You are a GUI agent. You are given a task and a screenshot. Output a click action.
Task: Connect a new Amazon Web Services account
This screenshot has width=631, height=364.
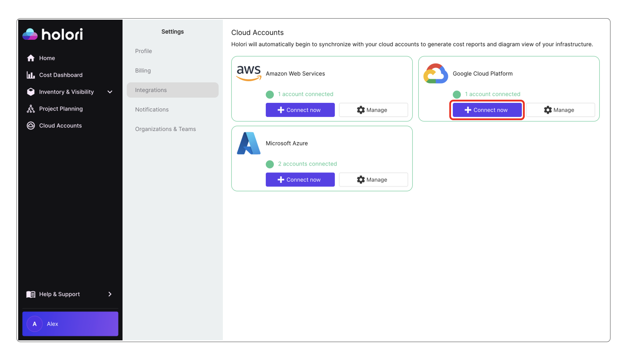tap(300, 110)
